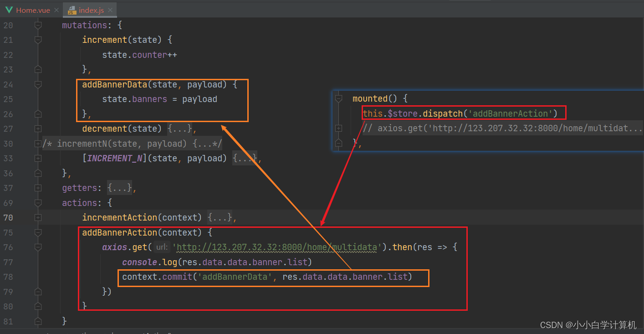Viewport: 644px width, 334px height.
Task: Collapse the mounted() fold in right snippet
Action: [338, 99]
